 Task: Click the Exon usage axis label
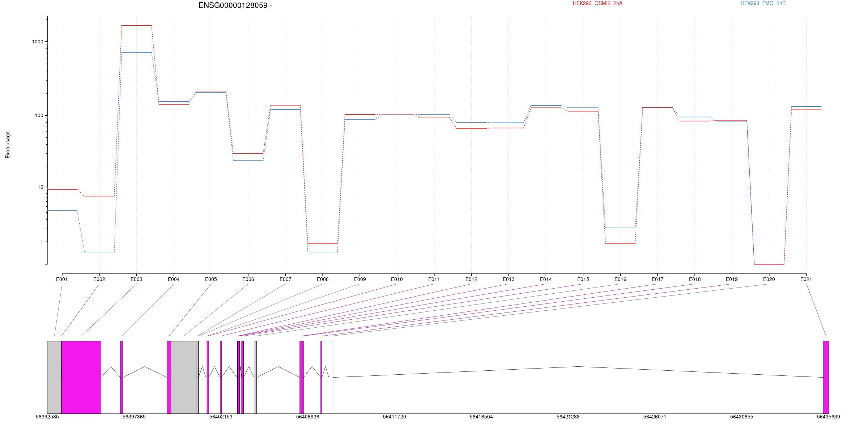8,145
